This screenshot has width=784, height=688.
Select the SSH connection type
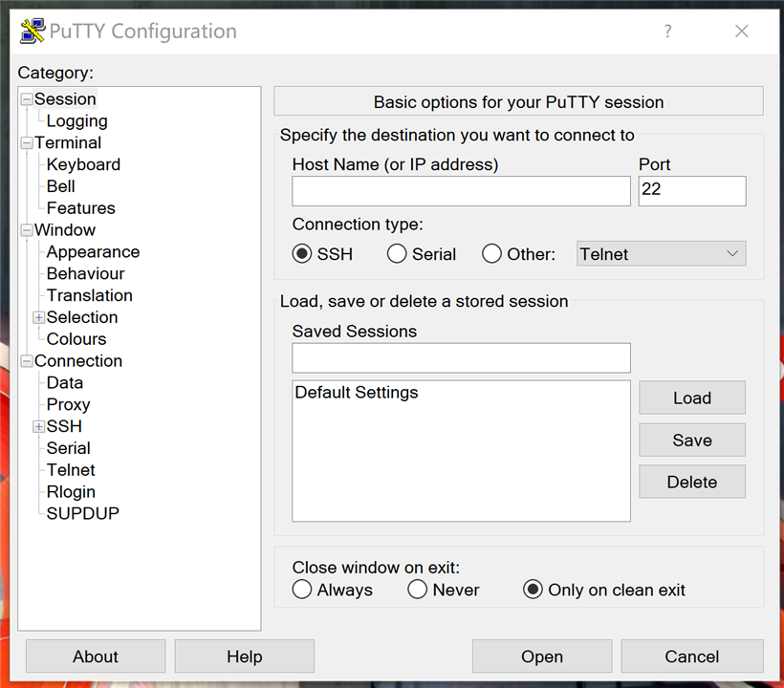coord(302,254)
